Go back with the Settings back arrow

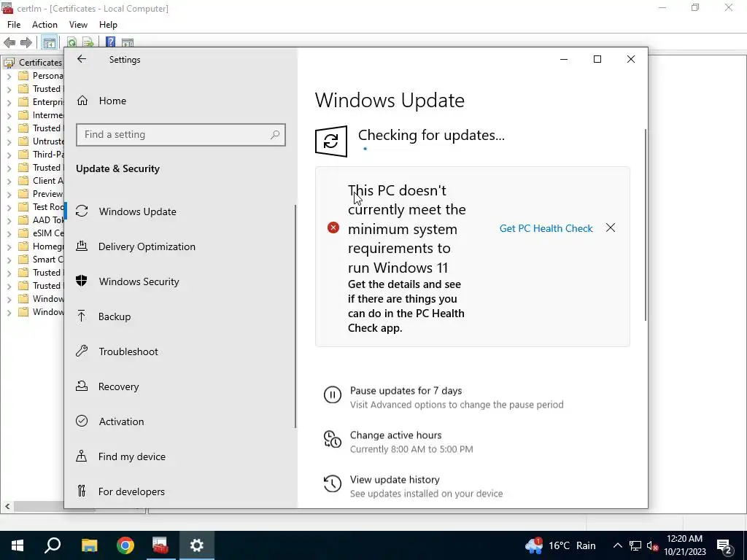tap(82, 59)
